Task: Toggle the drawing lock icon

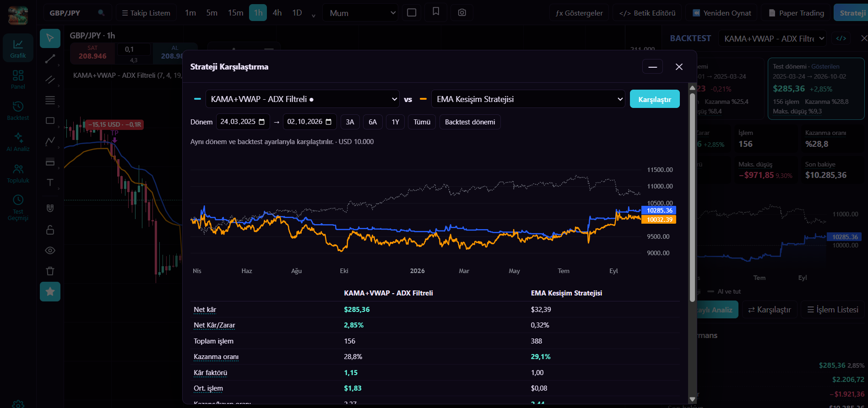Action: 50,230
